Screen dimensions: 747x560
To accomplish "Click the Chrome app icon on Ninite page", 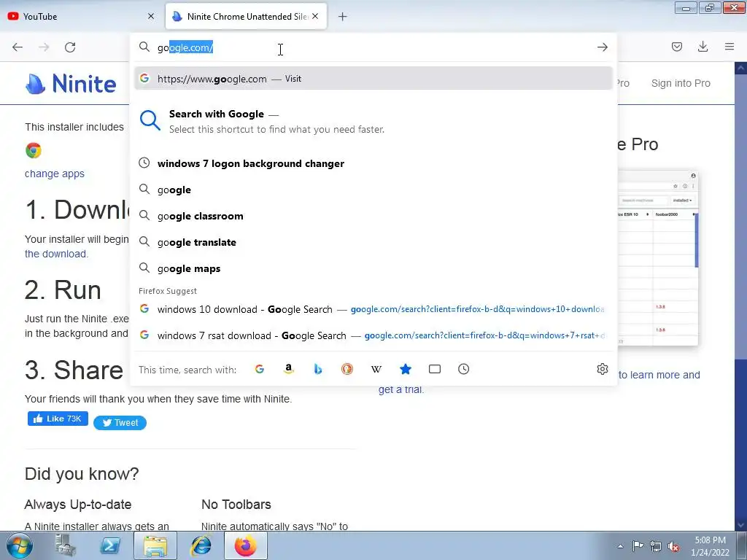I will [34, 150].
